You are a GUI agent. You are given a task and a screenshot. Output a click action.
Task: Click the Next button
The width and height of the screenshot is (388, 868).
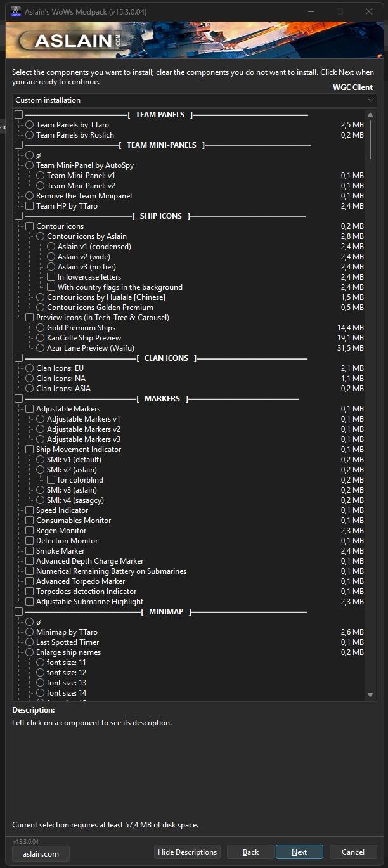[x=299, y=852]
